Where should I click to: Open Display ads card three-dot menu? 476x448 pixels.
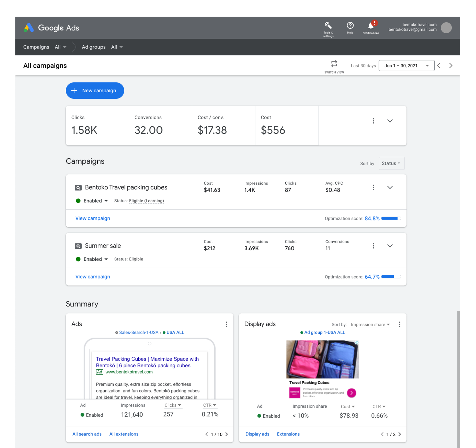[399, 324]
